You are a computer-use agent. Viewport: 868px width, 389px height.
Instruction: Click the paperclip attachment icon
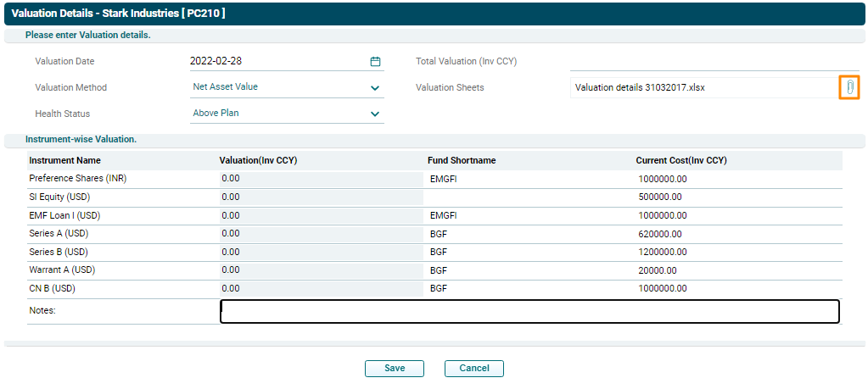coord(849,87)
